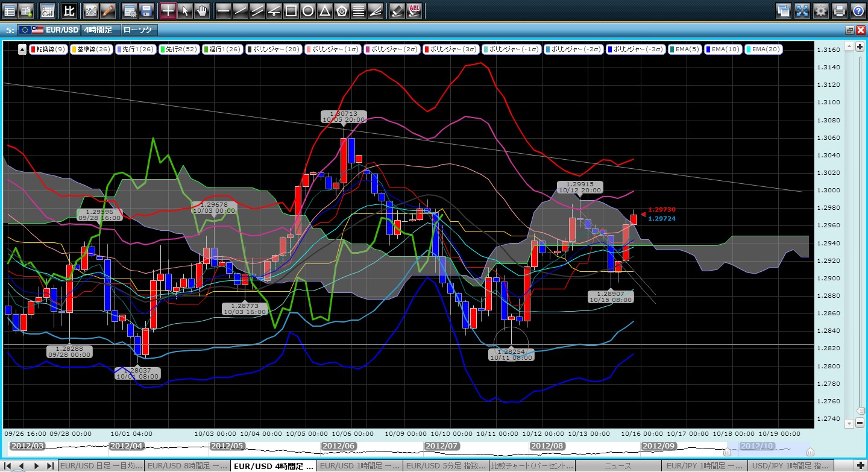Switch to the ニュース tab
The width and height of the screenshot is (868, 472).
pyautogui.click(x=618, y=466)
